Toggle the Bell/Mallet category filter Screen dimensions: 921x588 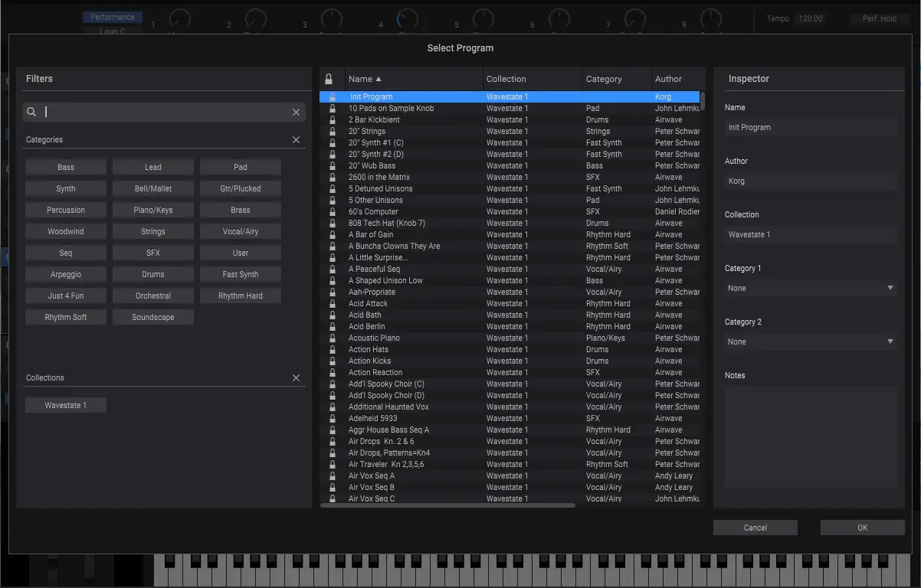click(153, 188)
